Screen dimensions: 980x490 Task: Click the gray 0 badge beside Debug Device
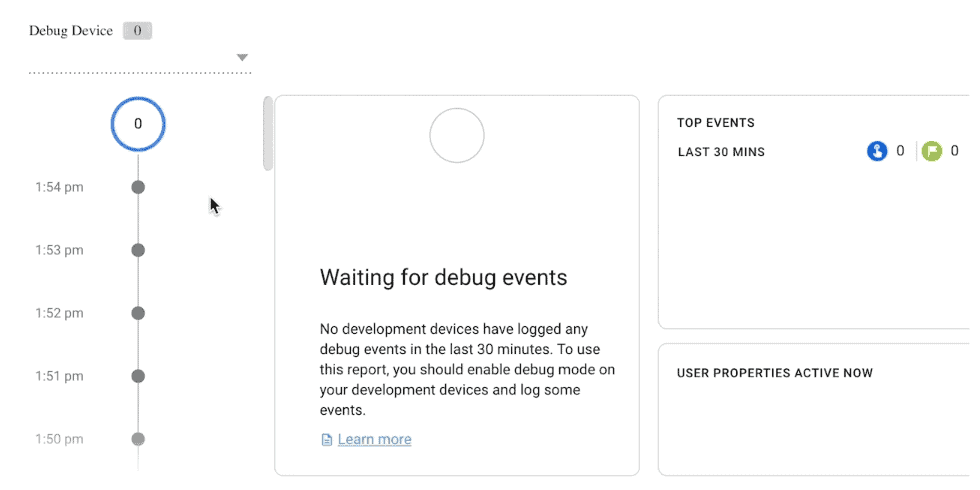click(137, 31)
